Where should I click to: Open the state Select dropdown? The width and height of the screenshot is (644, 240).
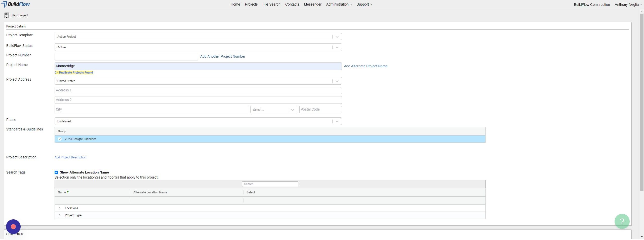pyautogui.click(x=274, y=110)
